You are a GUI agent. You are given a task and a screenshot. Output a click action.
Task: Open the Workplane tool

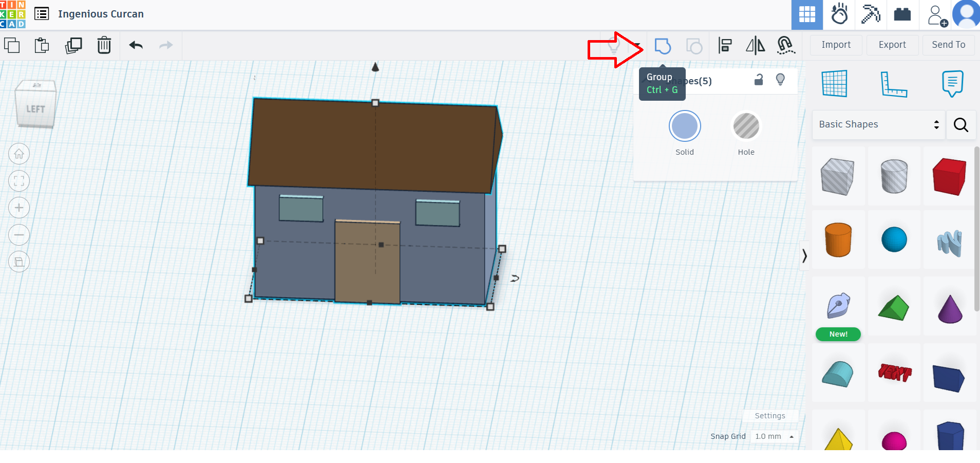click(x=834, y=84)
